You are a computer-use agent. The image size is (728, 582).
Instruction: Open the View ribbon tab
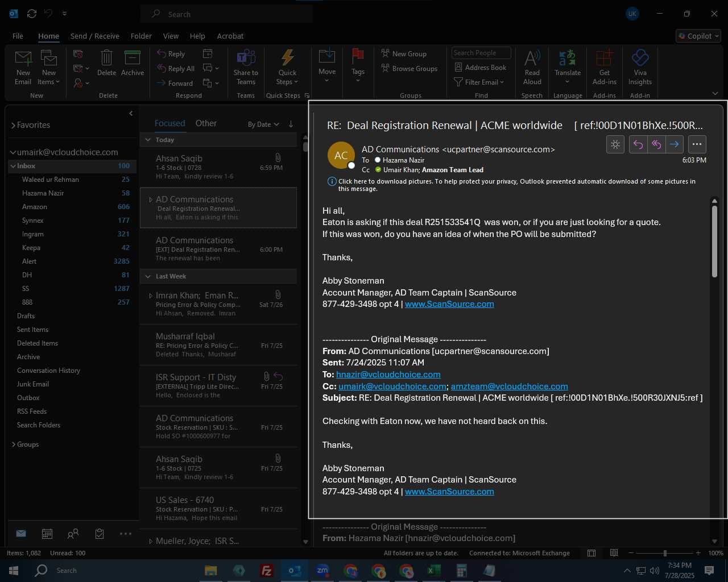pos(171,36)
